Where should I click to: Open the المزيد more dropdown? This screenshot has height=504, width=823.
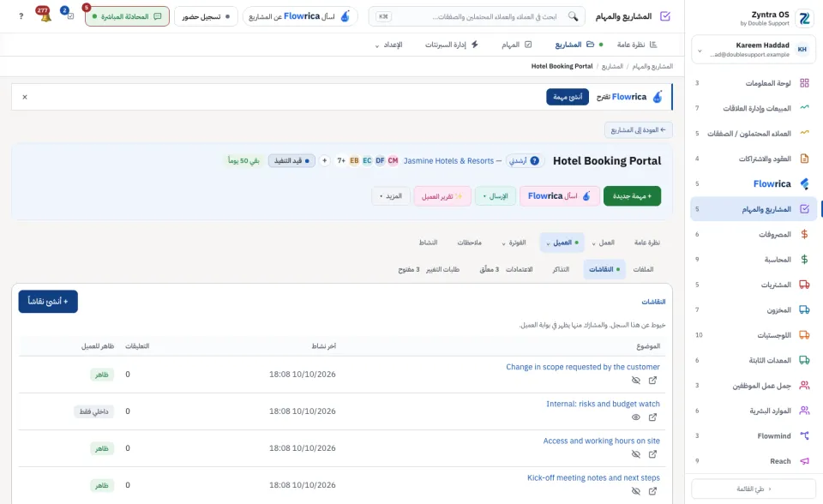[x=391, y=195]
